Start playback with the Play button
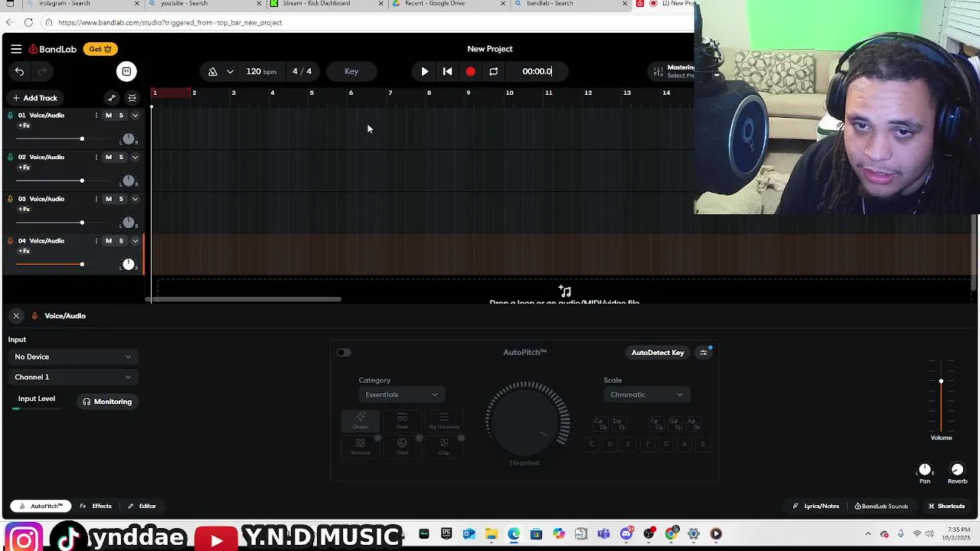 pos(425,71)
